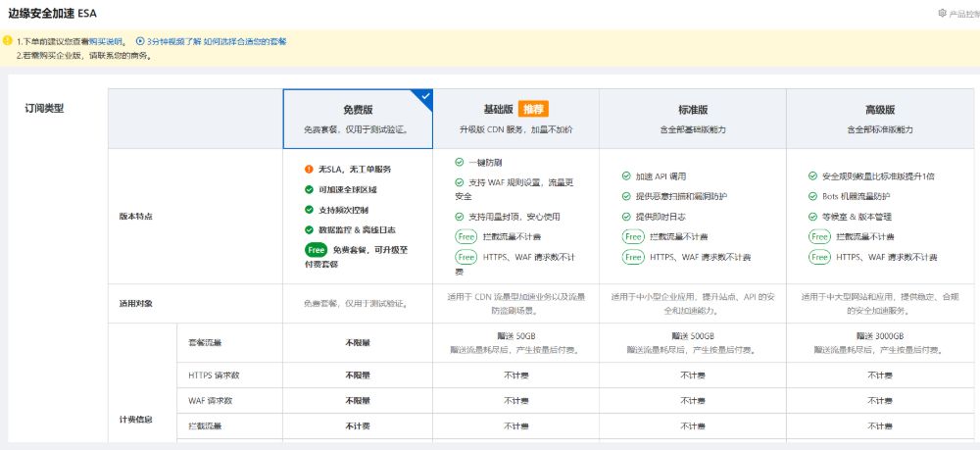Image resolution: width=980 pixels, height=450 pixels.
Task: Click the Free badge beside 拦截流量不计费 in 高级版
Action: [x=820, y=236]
